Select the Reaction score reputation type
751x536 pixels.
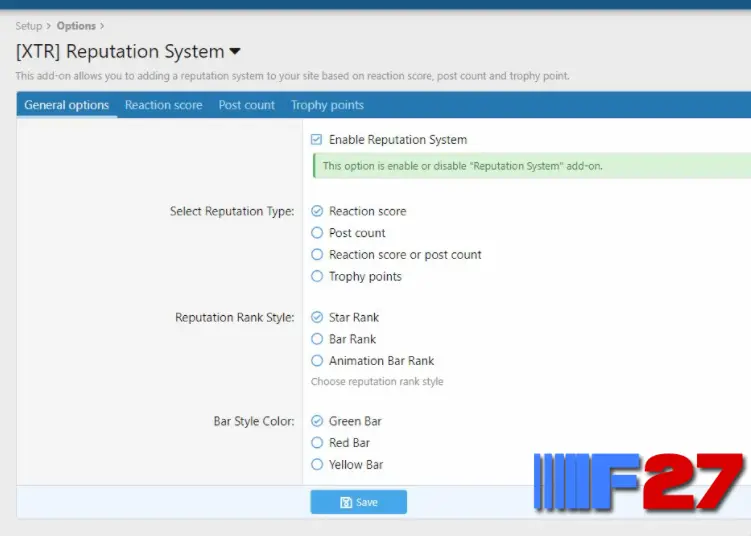pos(317,211)
